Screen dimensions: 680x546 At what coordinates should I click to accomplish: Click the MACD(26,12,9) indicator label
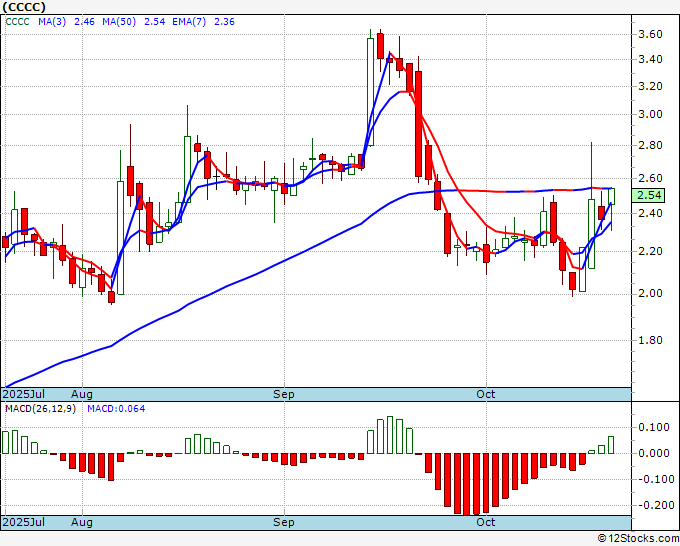click(40, 409)
